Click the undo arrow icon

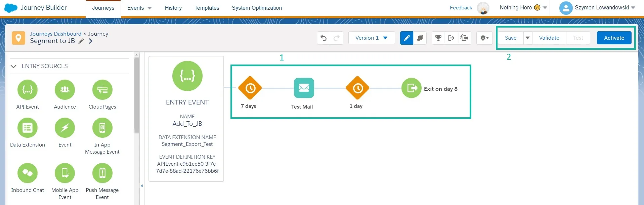pyautogui.click(x=324, y=38)
